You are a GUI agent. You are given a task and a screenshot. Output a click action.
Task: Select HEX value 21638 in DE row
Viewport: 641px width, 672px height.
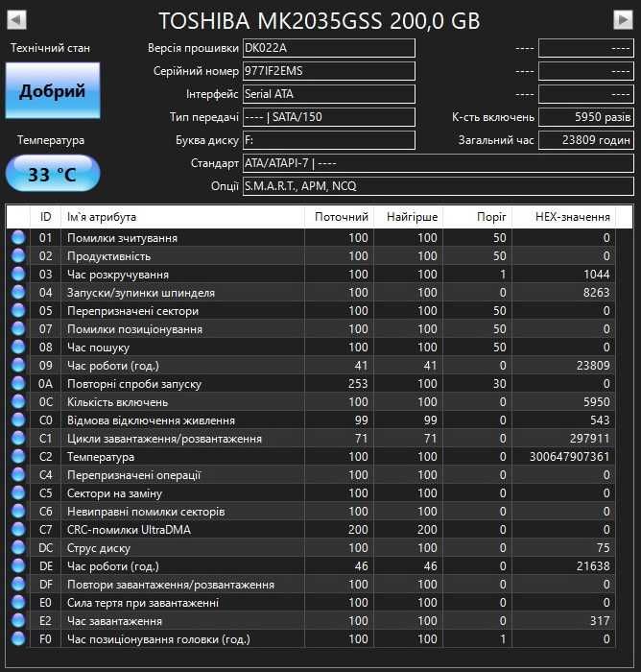(x=593, y=566)
